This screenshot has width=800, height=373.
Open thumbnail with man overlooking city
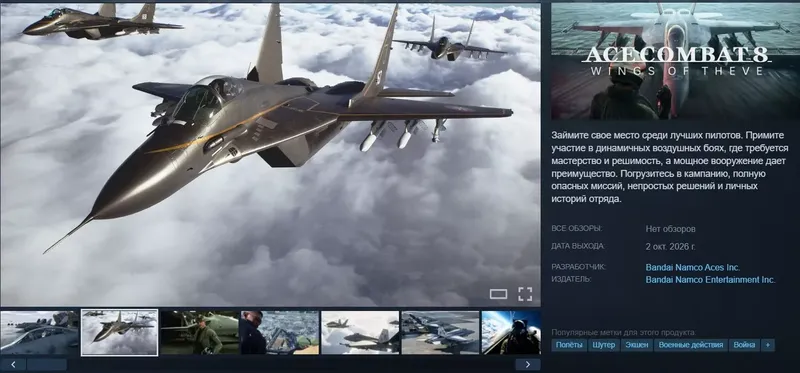[280, 333]
